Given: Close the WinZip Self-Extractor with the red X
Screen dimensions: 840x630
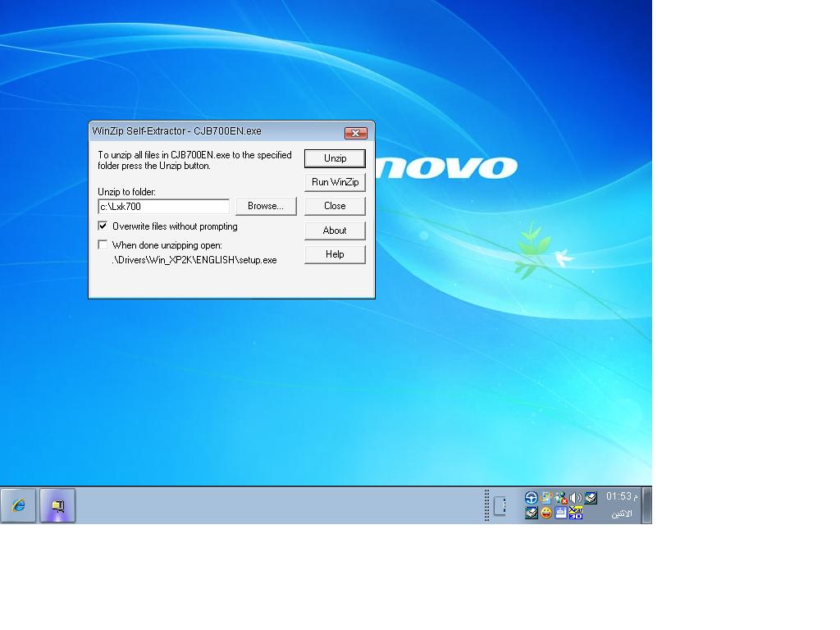Looking at the screenshot, I should click(355, 133).
